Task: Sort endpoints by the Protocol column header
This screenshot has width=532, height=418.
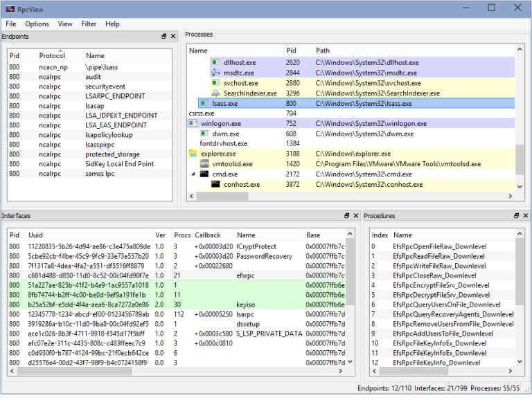Action: click(x=52, y=55)
